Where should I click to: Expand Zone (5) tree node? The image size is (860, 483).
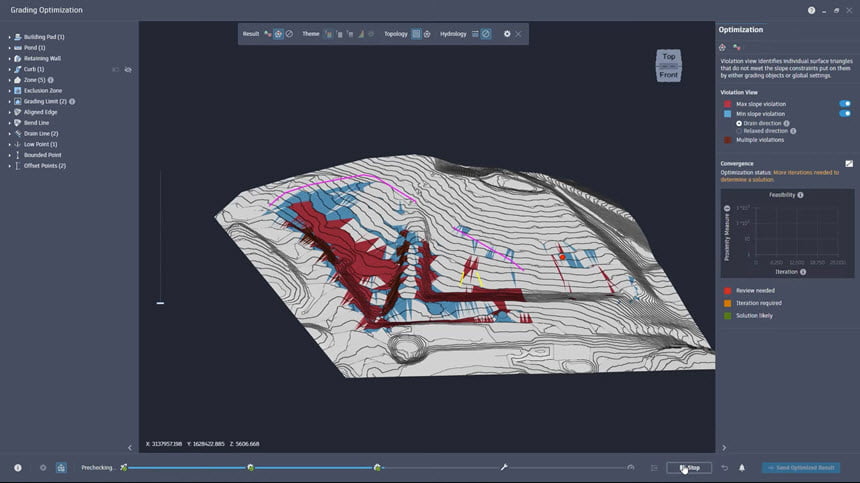click(x=9, y=80)
